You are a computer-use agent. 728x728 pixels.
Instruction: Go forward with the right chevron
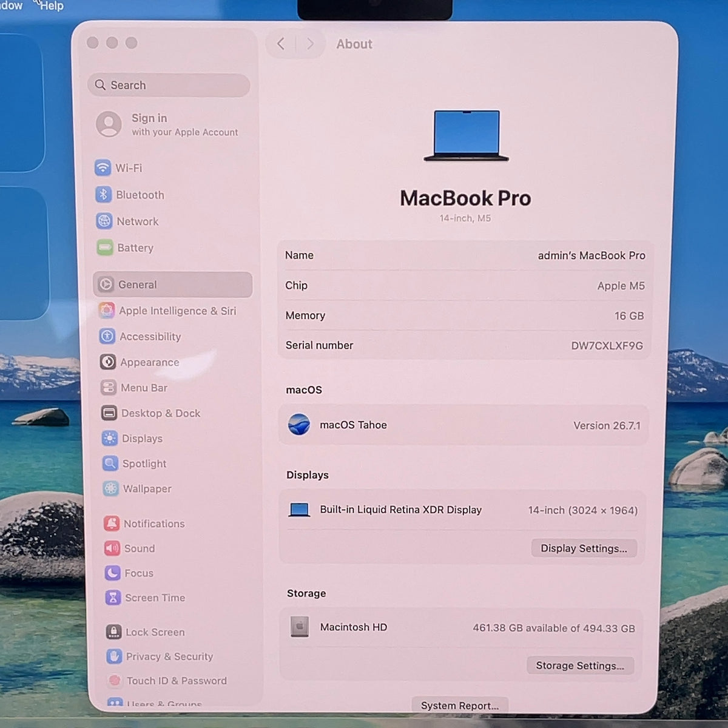(x=310, y=44)
